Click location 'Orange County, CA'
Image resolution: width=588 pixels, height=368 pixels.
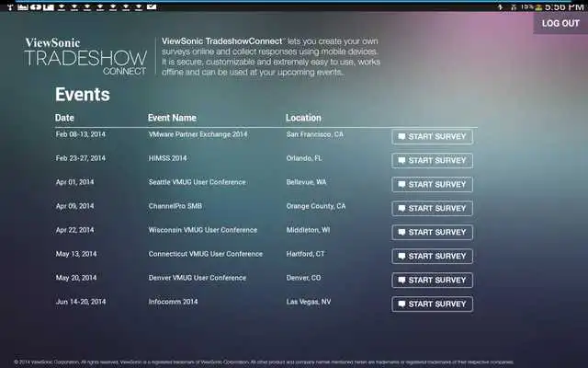316,206
